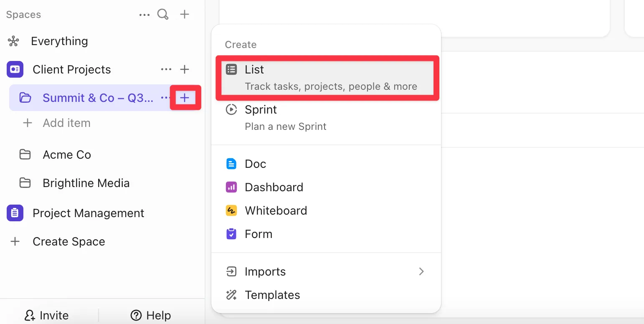Open Client Projects ellipsis menu

click(166, 69)
